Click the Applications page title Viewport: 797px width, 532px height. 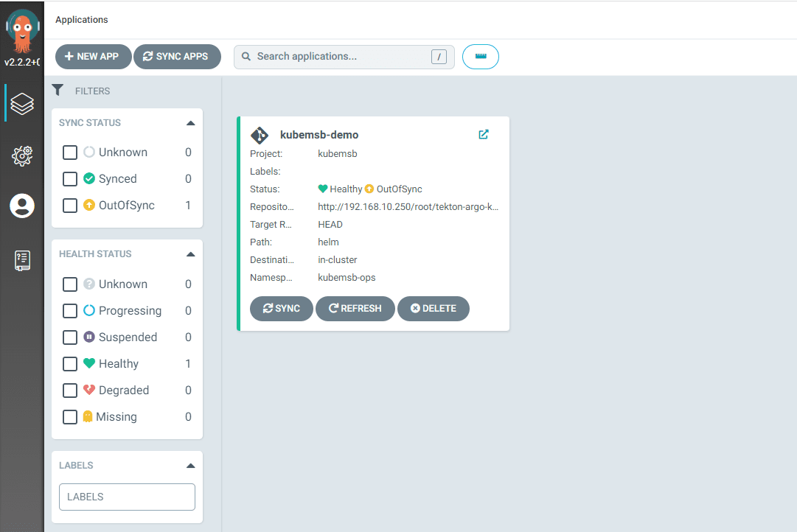click(x=81, y=19)
